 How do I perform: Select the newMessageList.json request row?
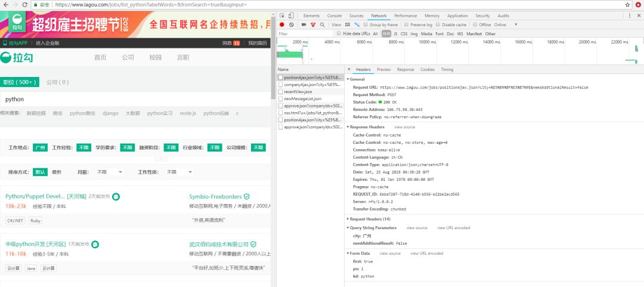coord(311,98)
